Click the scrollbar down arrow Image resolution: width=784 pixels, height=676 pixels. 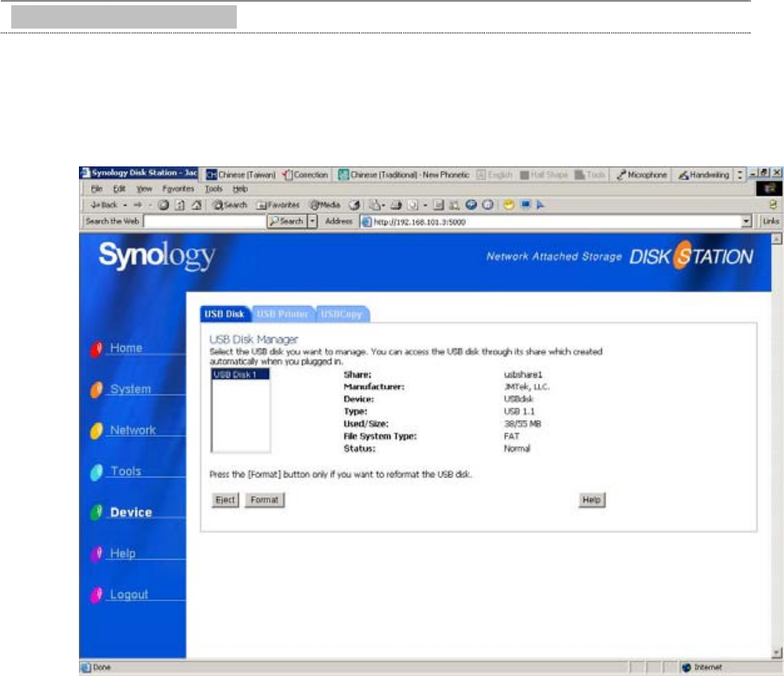pyautogui.click(x=776, y=653)
